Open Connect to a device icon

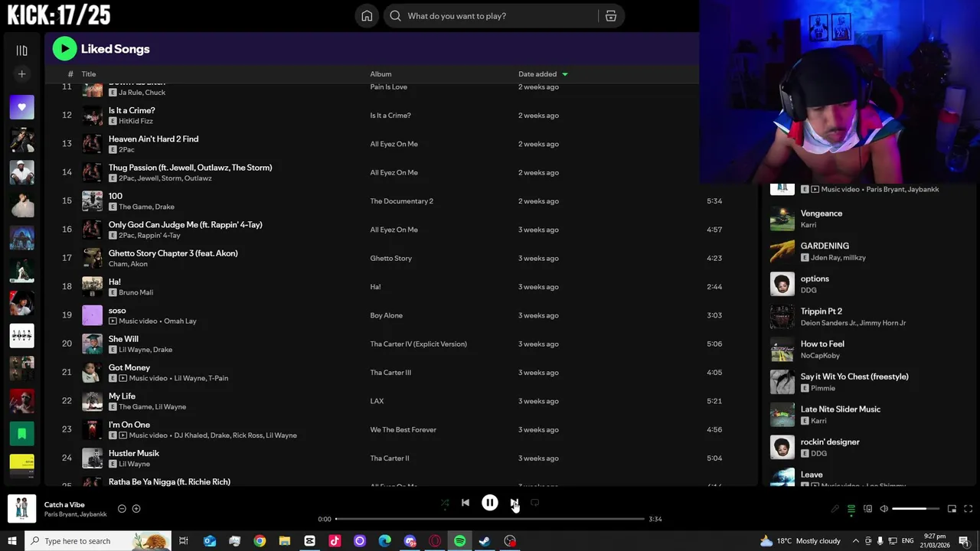coord(867,509)
